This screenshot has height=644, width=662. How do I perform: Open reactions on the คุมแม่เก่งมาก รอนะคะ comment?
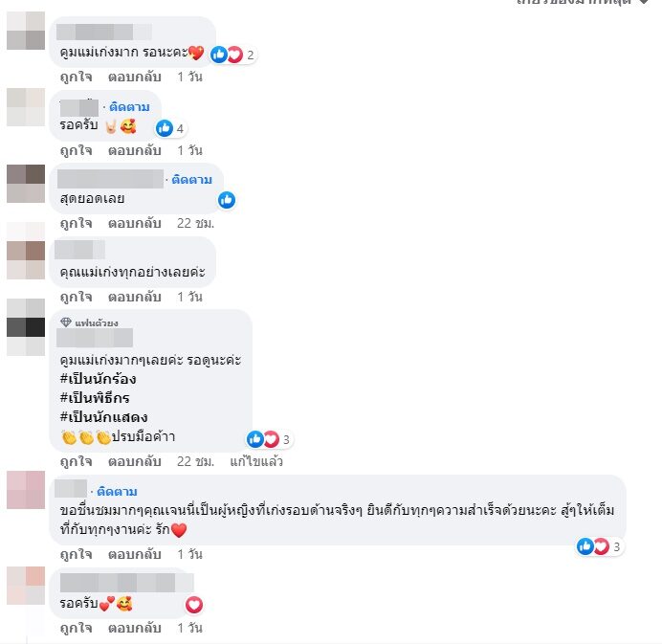233,55
